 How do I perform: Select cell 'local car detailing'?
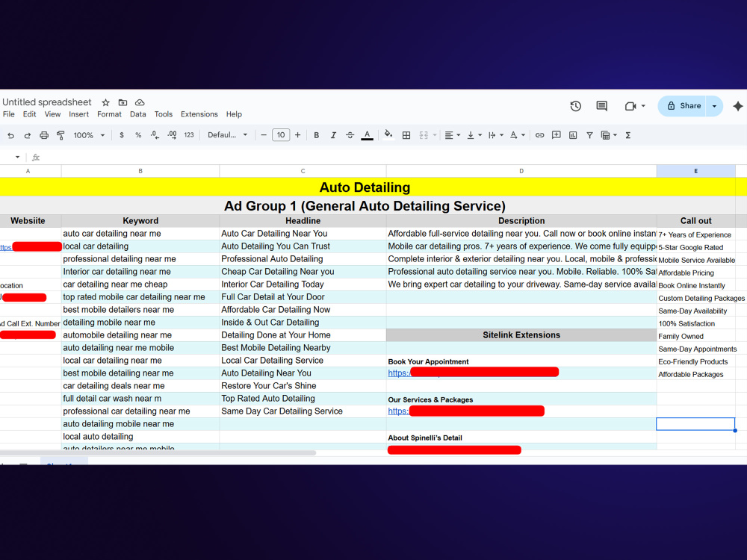(140, 246)
